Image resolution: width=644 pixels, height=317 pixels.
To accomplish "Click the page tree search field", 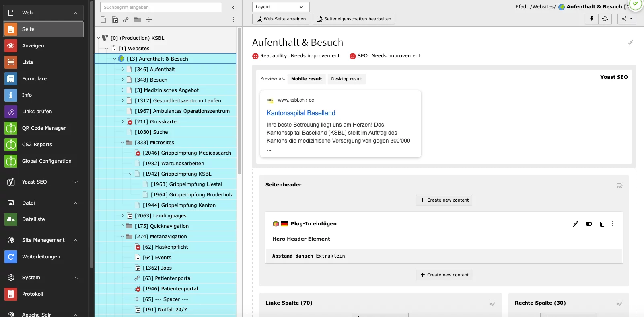I will coord(161,7).
